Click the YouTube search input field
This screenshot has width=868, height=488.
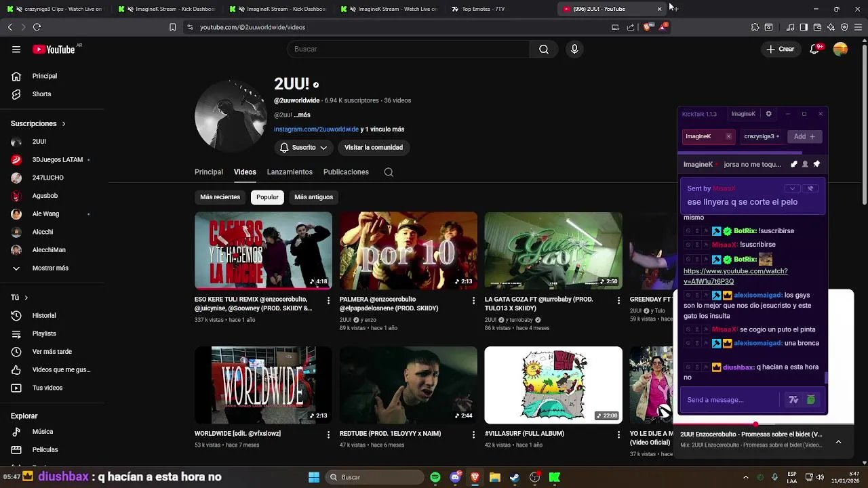coord(408,49)
